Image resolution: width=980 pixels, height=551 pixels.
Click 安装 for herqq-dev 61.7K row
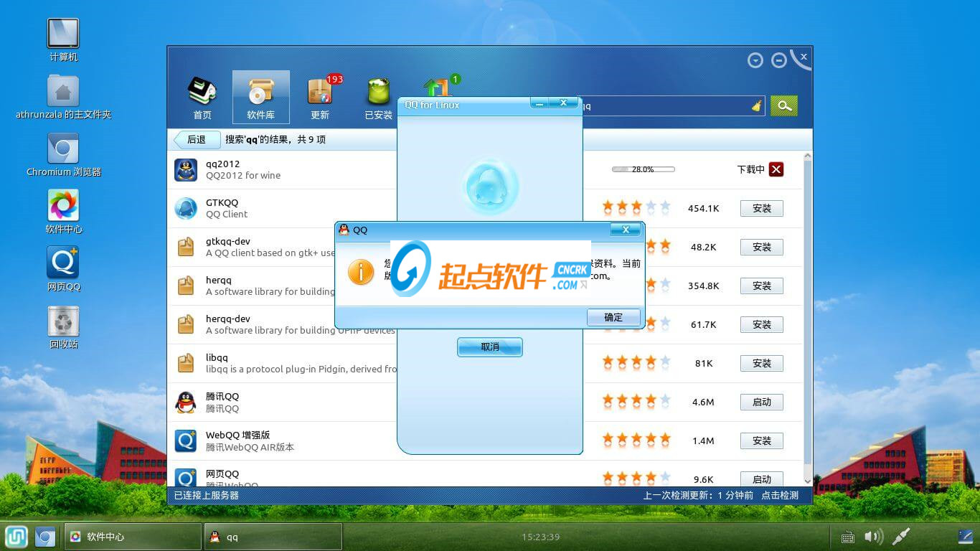point(762,324)
